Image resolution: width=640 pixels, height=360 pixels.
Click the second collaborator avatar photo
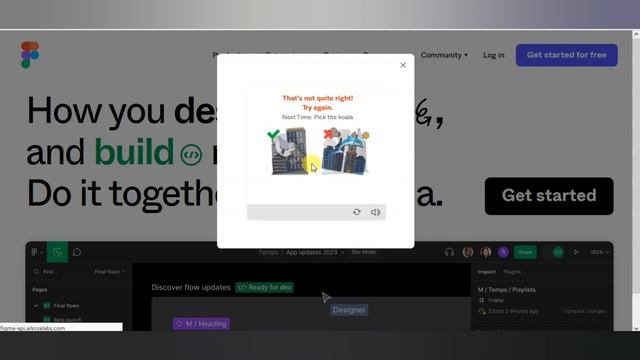point(486,252)
